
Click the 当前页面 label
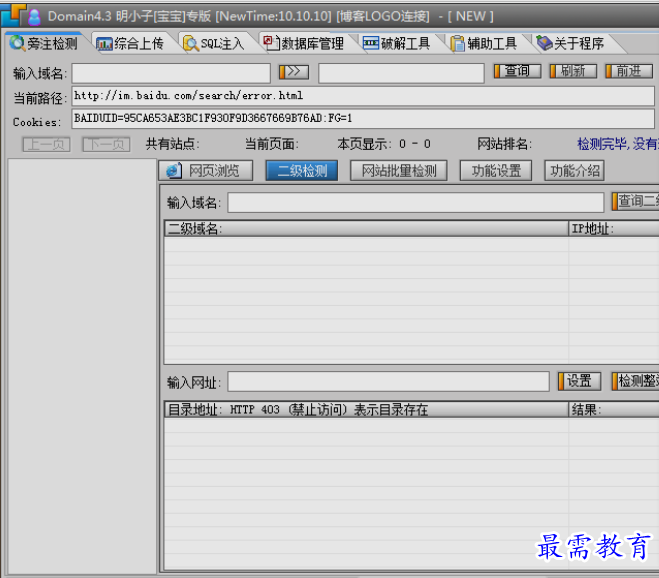(x=272, y=144)
